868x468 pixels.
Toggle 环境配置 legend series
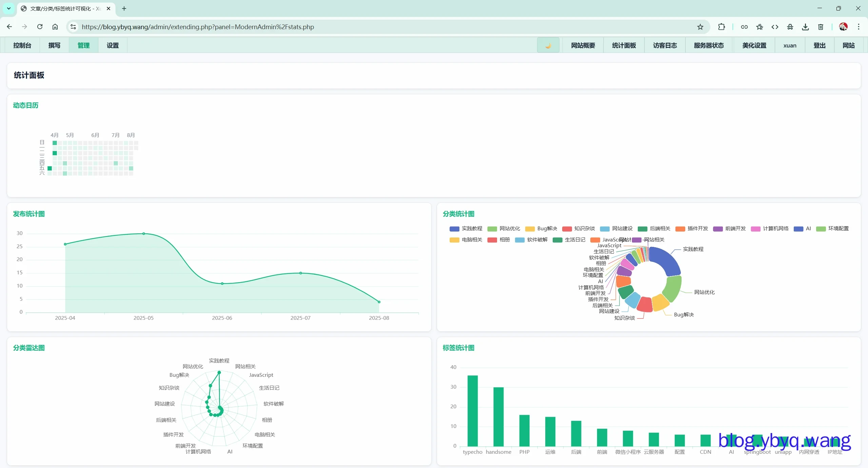point(832,229)
